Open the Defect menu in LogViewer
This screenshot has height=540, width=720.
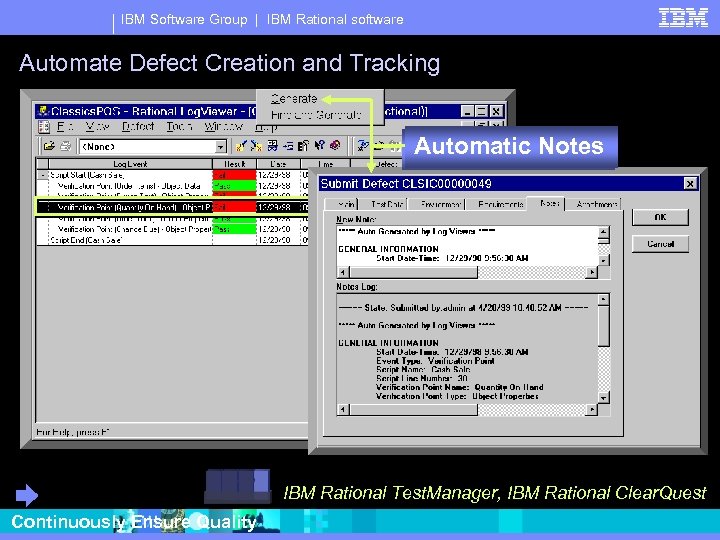(138, 126)
